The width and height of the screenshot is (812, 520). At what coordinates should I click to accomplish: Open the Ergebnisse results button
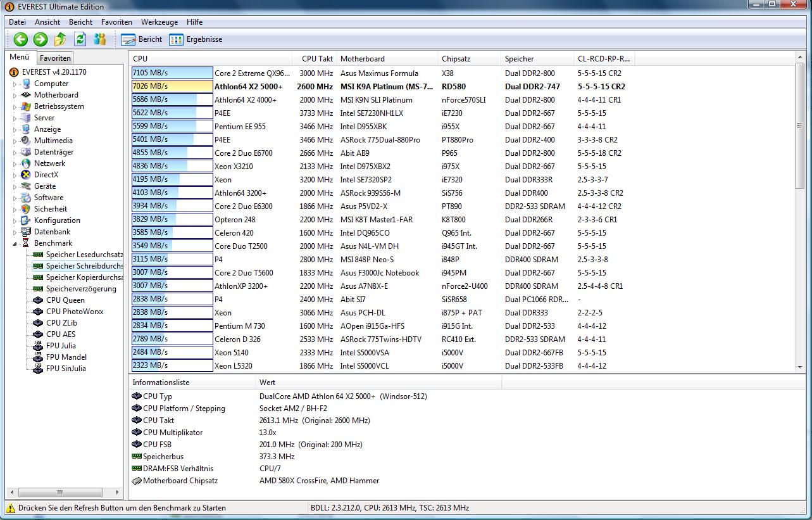point(196,39)
